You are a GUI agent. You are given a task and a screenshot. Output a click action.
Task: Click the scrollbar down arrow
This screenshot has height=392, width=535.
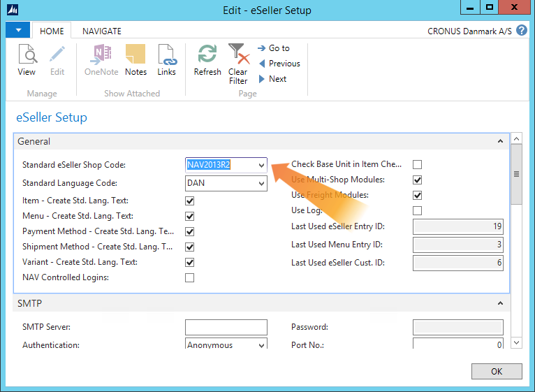point(516,342)
